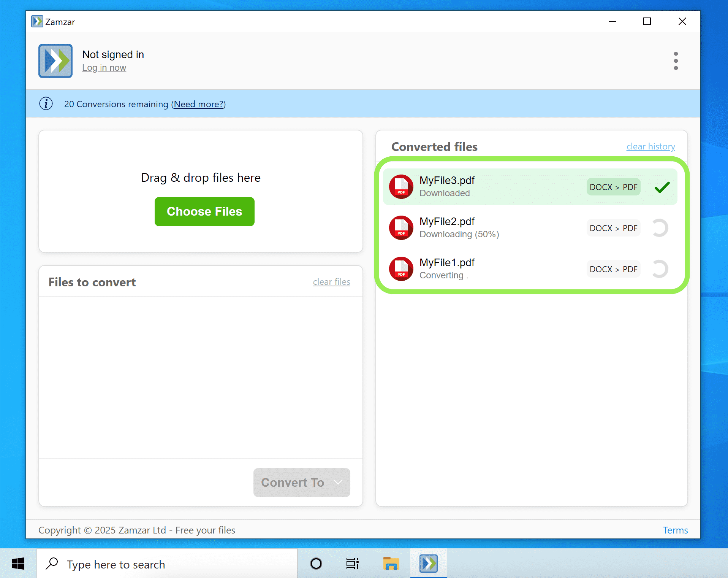Click the Windows Start button

[x=18, y=564]
